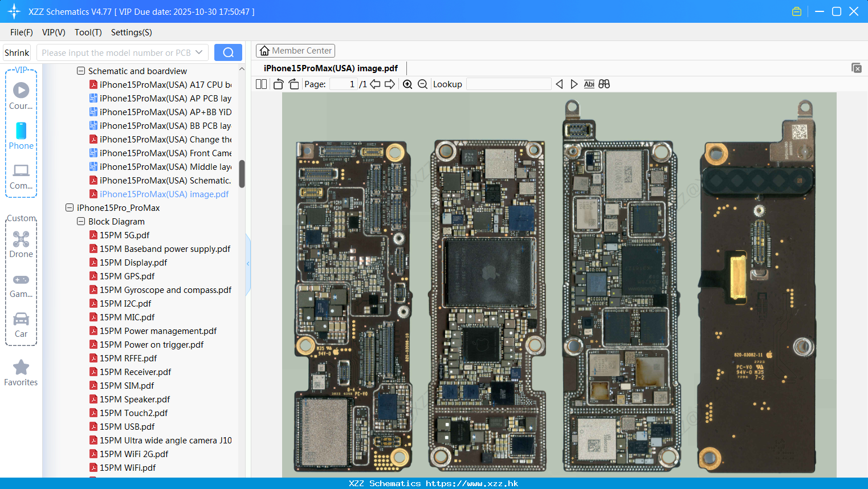This screenshot has height=489, width=868.
Task: Rotate page clockwise
Action: click(294, 84)
